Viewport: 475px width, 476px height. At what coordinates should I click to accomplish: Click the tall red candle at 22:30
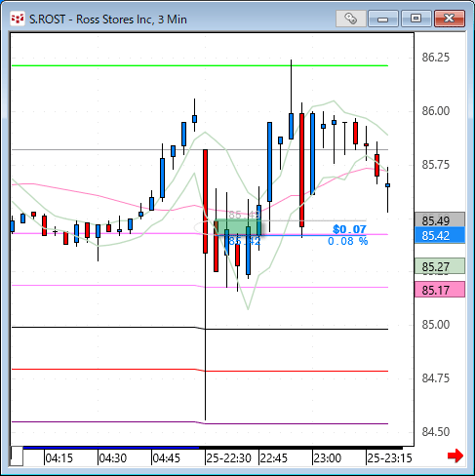(x=206, y=201)
